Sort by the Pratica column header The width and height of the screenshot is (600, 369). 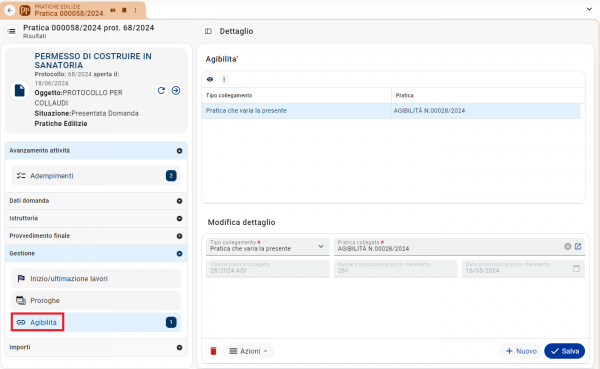pos(404,95)
